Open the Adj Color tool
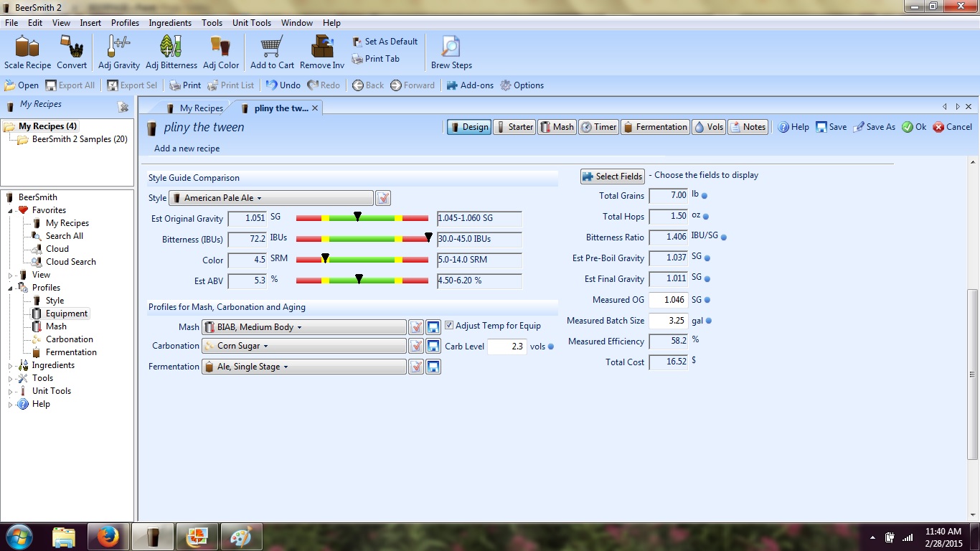The image size is (980, 551). pos(221,52)
